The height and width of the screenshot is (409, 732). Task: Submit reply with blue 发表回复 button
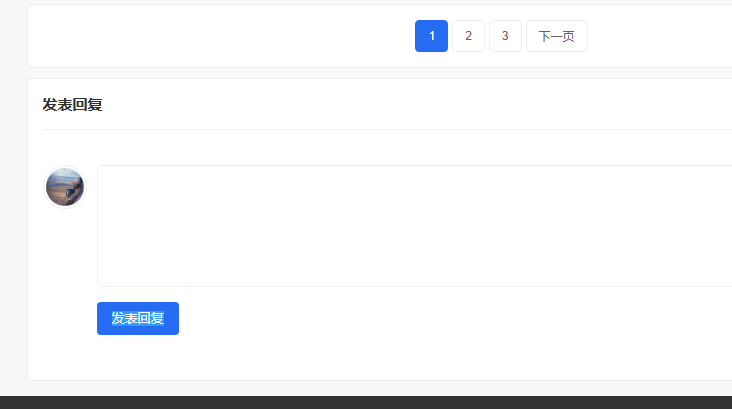click(138, 318)
